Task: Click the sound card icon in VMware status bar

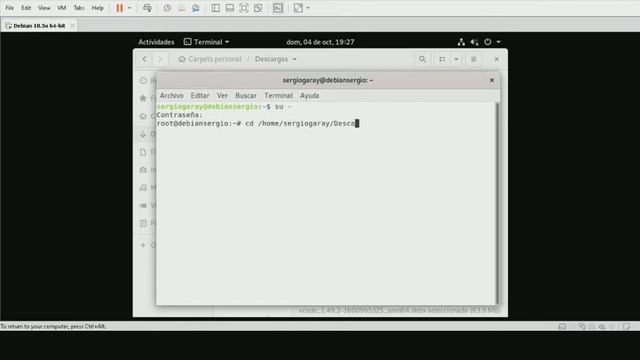Action: point(602,327)
